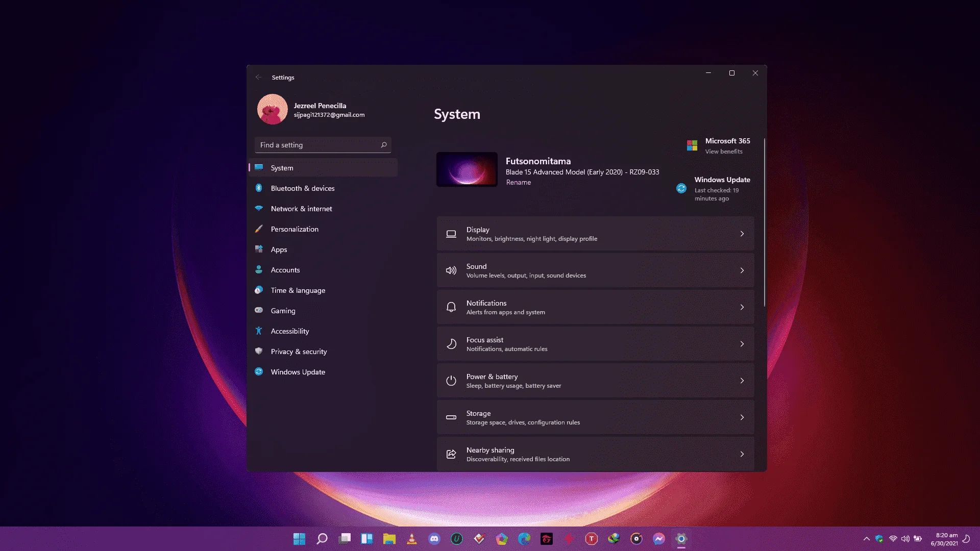This screenshot has width=980, height=551.
Task: Click the Settings window vertical scrollbar
Action: tap(764, 222)
